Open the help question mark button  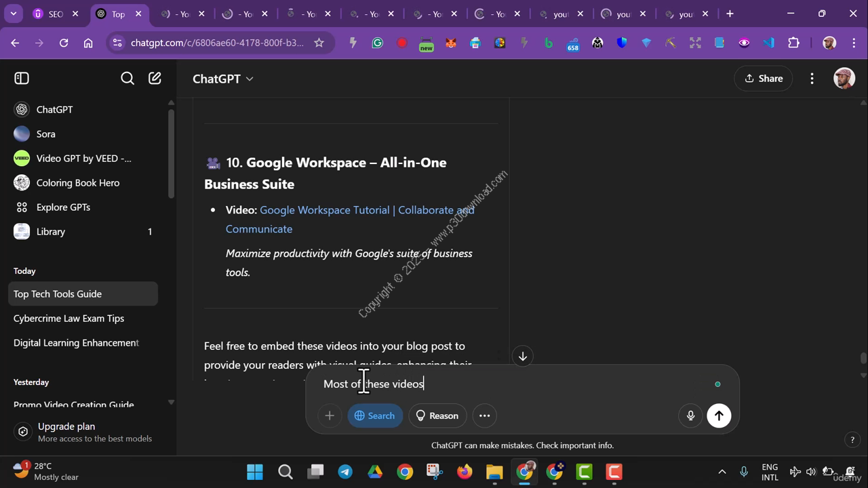coord(852,440)
